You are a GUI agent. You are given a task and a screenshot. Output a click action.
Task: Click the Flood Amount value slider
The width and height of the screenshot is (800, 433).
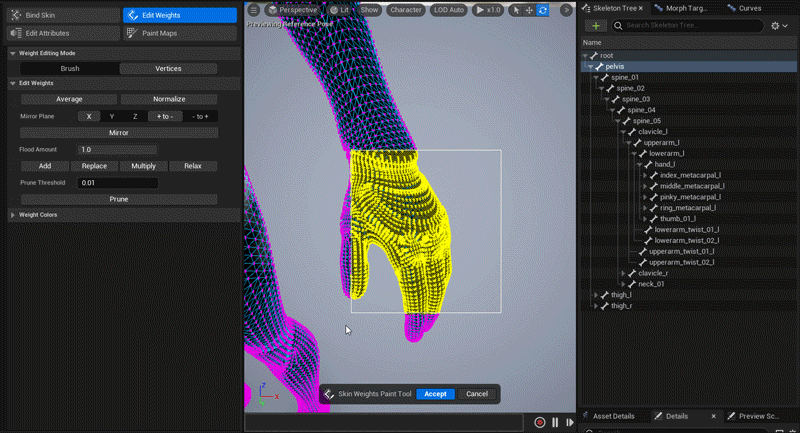[117, 149]
